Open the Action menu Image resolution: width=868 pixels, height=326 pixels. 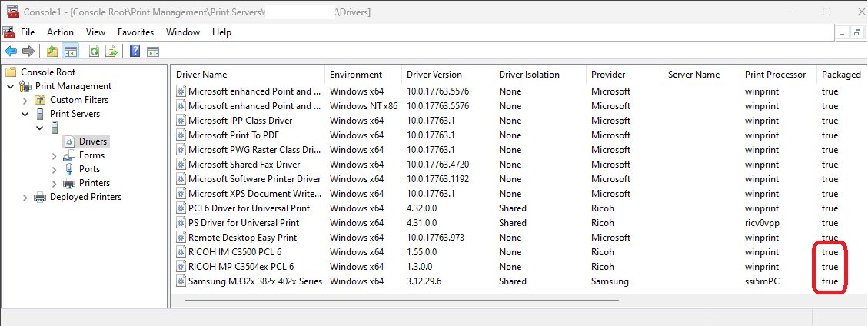point(60,32)
